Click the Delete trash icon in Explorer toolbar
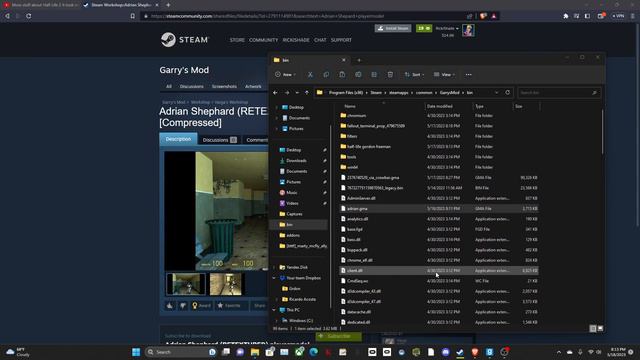The width and height of the screenshot is (640, 360). pos(390,75)
